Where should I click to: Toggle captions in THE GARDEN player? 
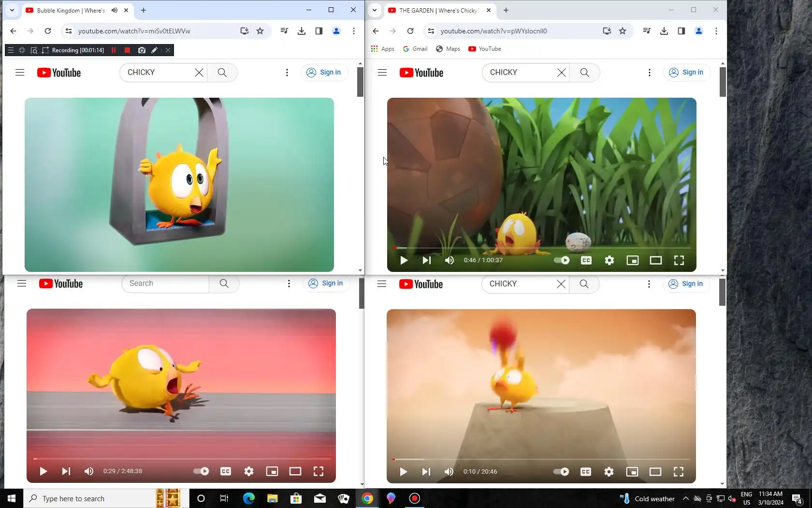[586, 260]
